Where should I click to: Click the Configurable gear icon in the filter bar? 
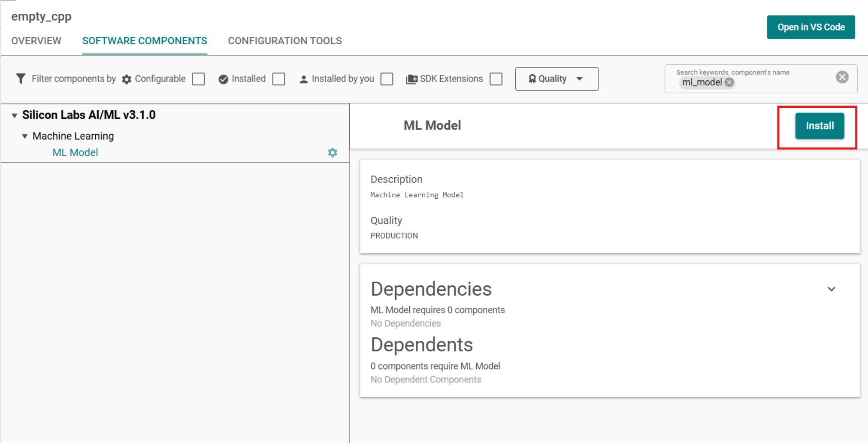pyautogui.click(x=127, y=79)
